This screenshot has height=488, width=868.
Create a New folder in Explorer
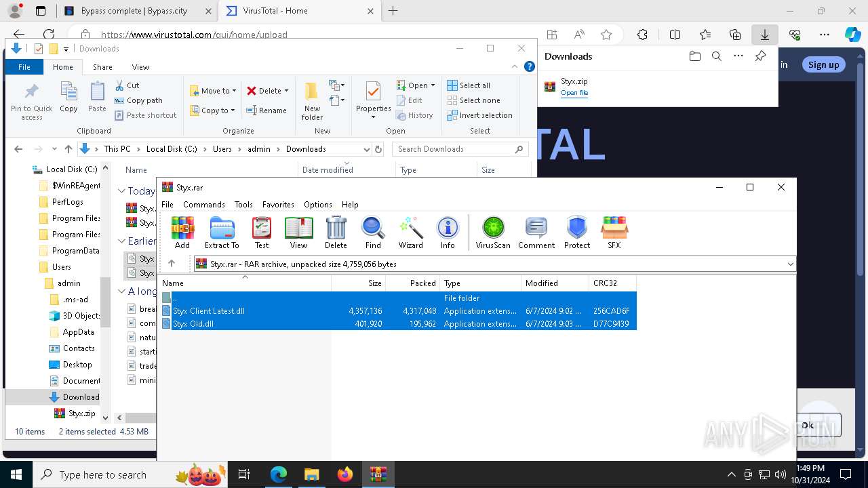point(312,102)
